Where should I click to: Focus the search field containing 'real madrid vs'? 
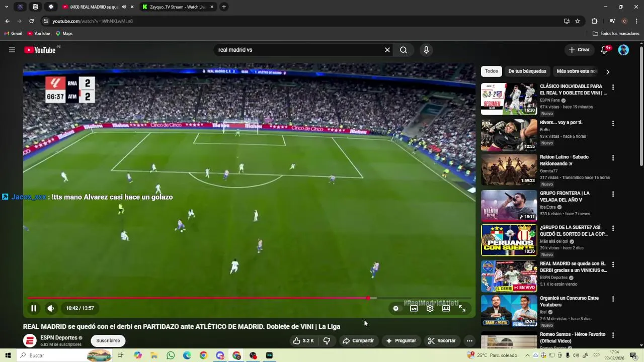pos(299,50)
